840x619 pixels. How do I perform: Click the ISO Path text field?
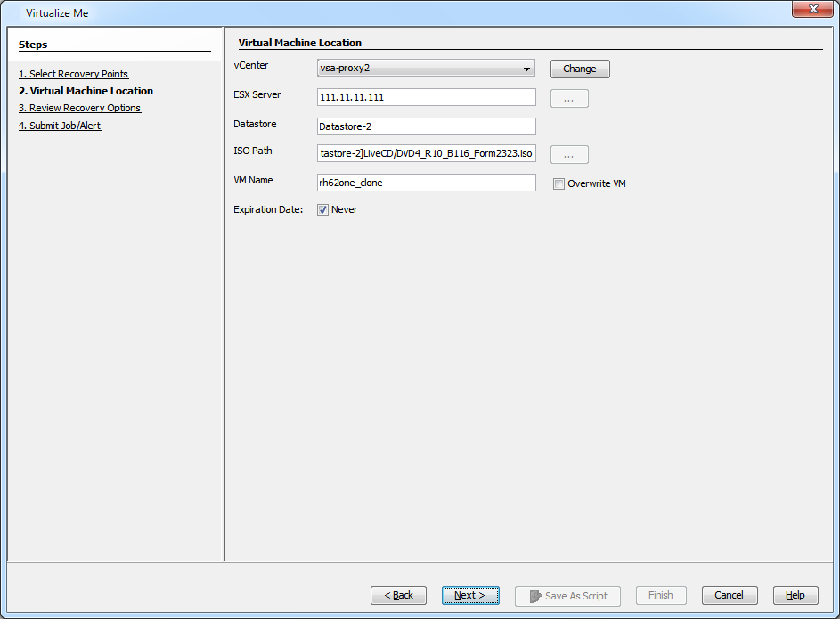point(426,154)
